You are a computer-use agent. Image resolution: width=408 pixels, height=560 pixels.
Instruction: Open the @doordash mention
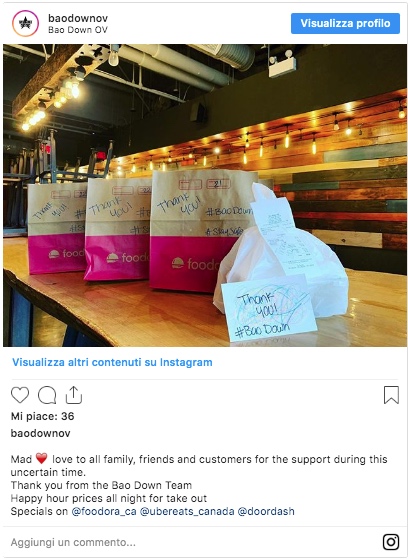[266, 511]
